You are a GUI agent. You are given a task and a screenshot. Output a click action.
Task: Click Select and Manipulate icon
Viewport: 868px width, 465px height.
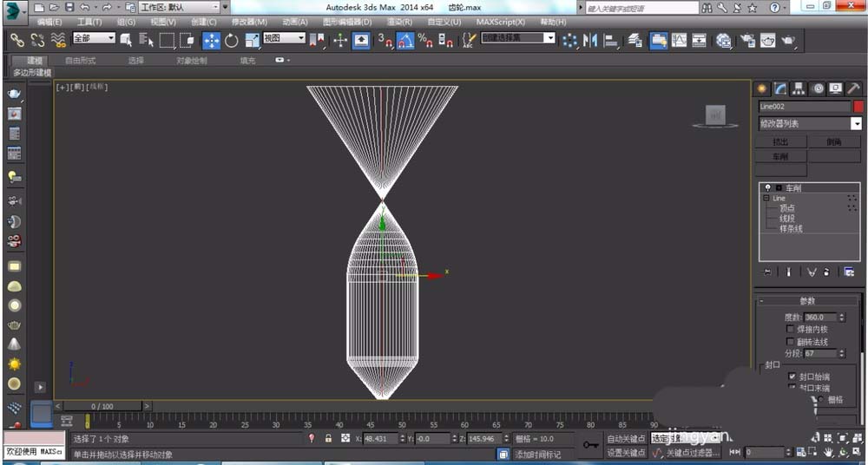[x=339, y=40]
